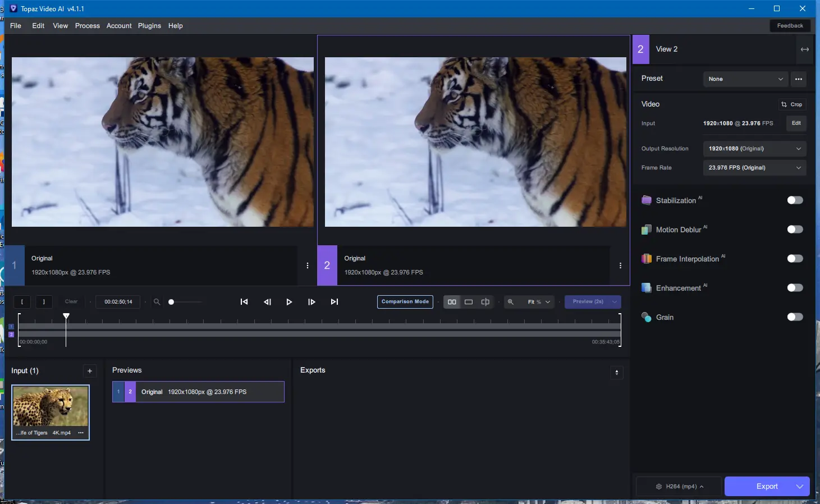Open the Crop tool
The width and height of the screenshot is (820, 504).
pos(792,104)
